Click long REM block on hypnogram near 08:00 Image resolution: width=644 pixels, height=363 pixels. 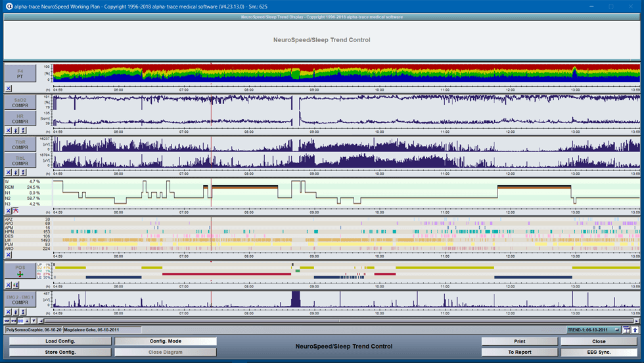click(x=244, y=187)
